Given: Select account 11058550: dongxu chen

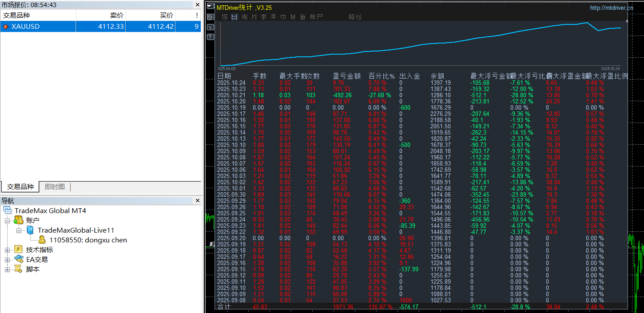Looking at the screenshot, I should [88, 240].
